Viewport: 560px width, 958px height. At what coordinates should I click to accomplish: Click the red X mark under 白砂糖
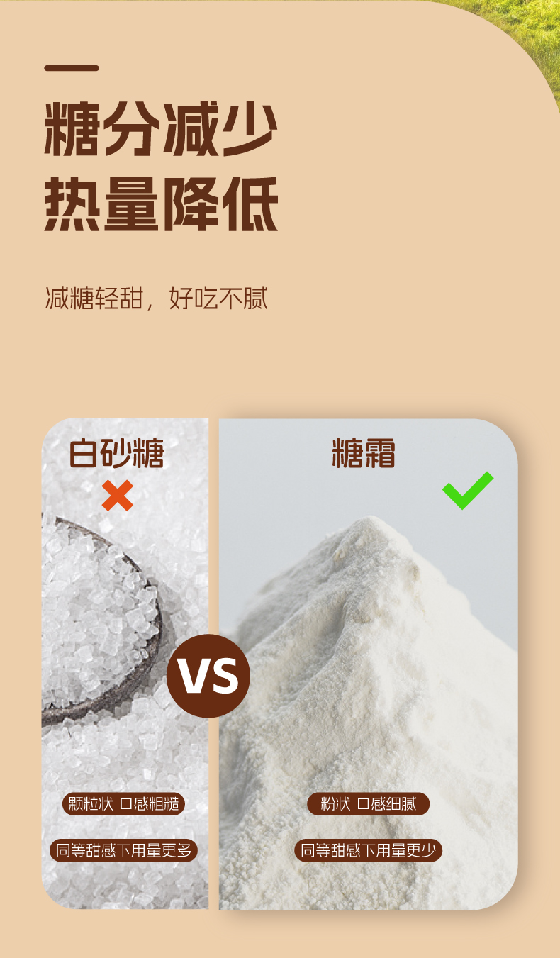118,495
